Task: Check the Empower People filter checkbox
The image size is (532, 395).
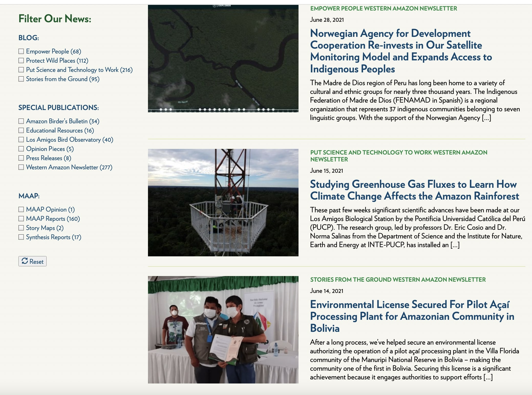Action: click(x=21, y=51)
